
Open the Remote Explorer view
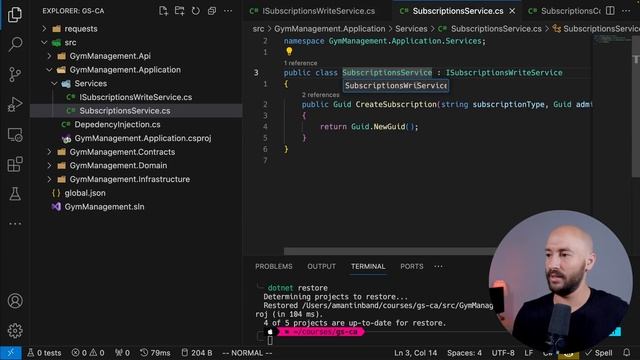15,135
